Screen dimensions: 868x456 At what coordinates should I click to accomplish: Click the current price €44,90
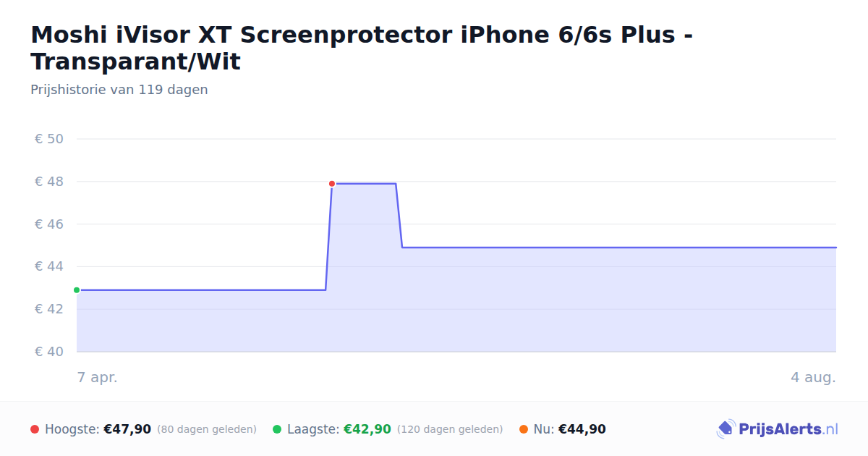click(582, 429)
